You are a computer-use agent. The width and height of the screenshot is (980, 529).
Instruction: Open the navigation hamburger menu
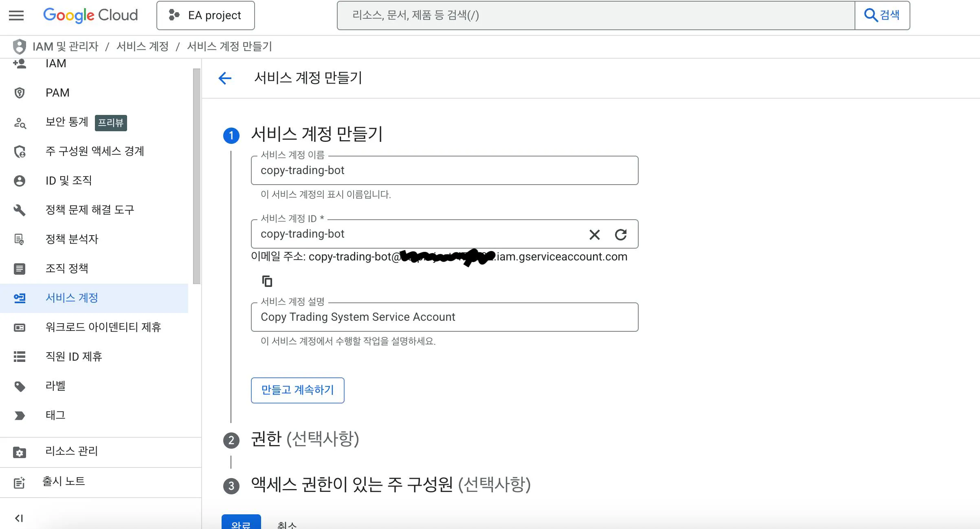click(16, 15)
